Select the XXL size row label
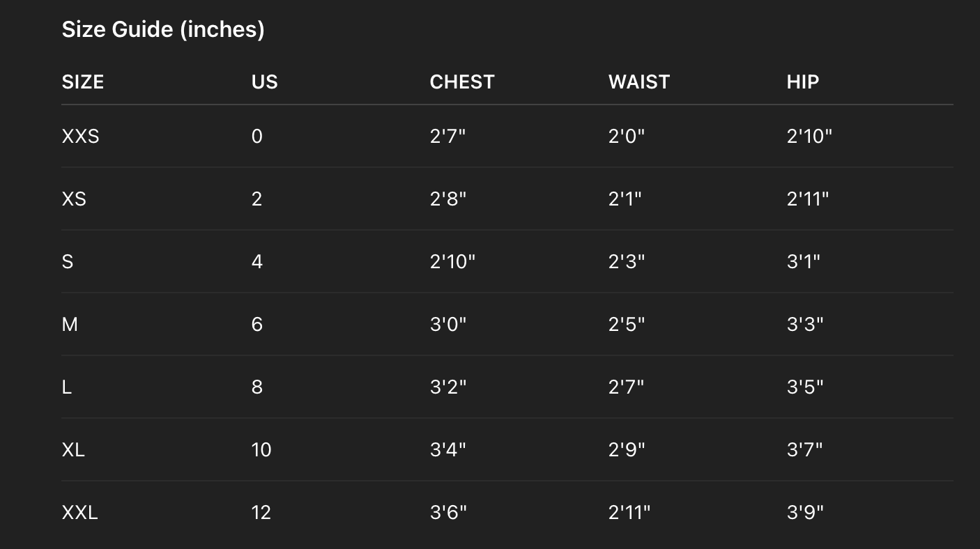Image resolution: width=980 pixels, height=549 pixels. (x=80, y=512)
